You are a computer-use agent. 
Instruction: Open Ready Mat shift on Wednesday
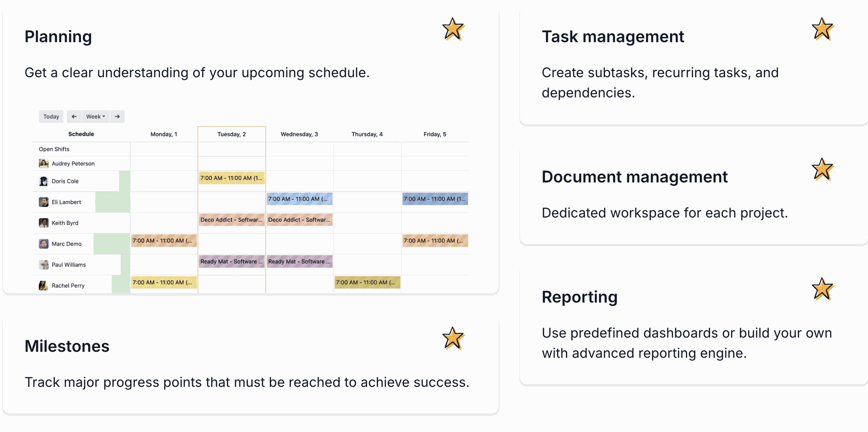click(299, 262)
